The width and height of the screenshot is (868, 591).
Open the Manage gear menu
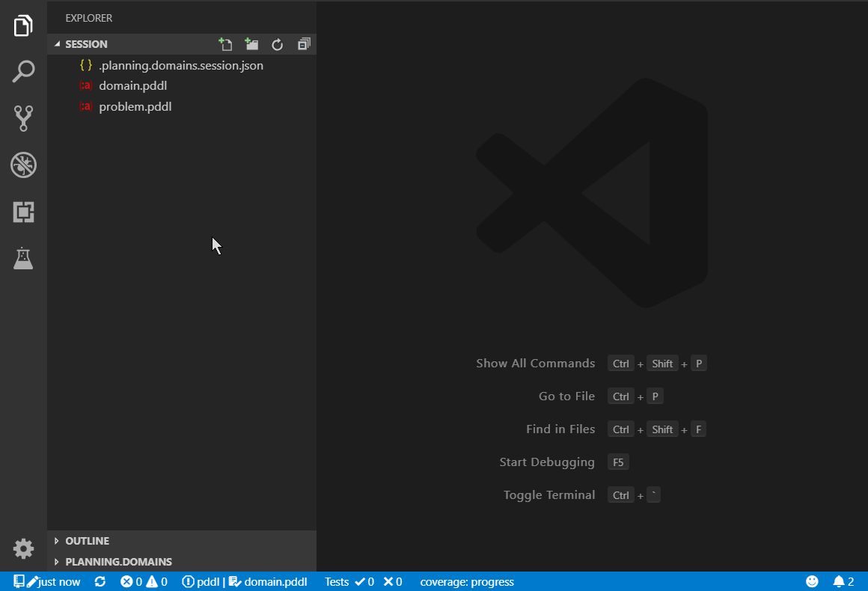point(23,548)
